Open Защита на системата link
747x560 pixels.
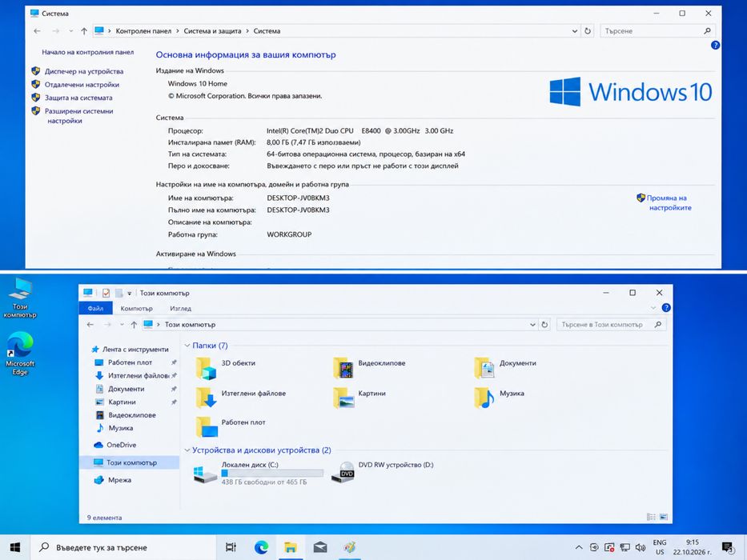point(78,98)
